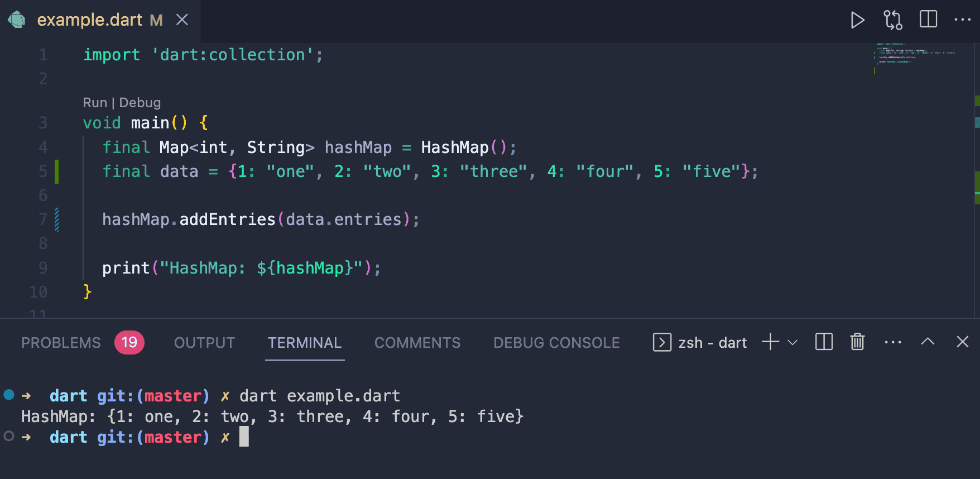Click the hollow command decoration circle in terminal
Image resolution: width=980 pixels, height=479 pixels.
coord(9,436)
